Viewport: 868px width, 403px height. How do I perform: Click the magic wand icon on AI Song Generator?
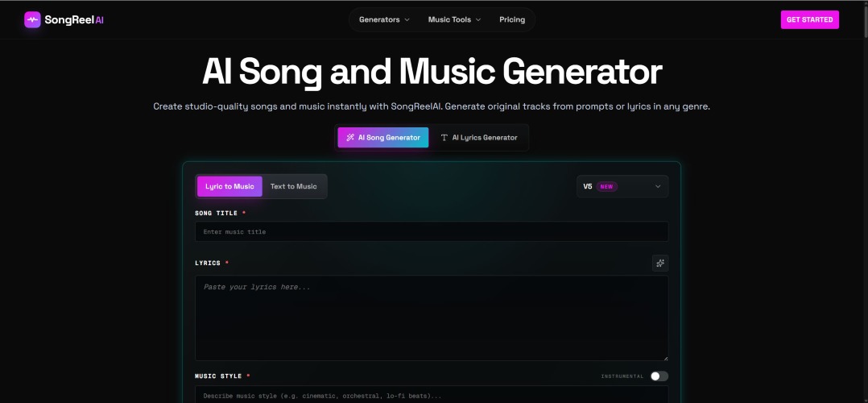pyautogui.click(x=349, y=138)
